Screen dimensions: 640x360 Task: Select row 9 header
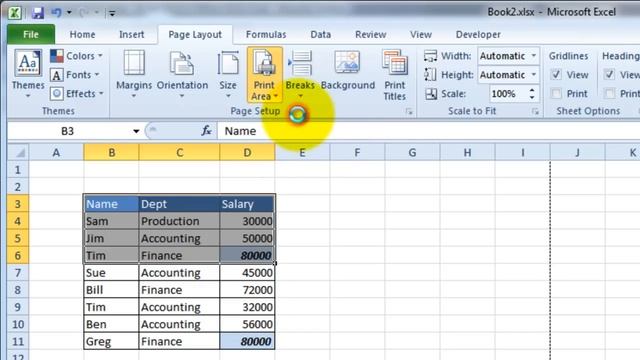(18, 307)
